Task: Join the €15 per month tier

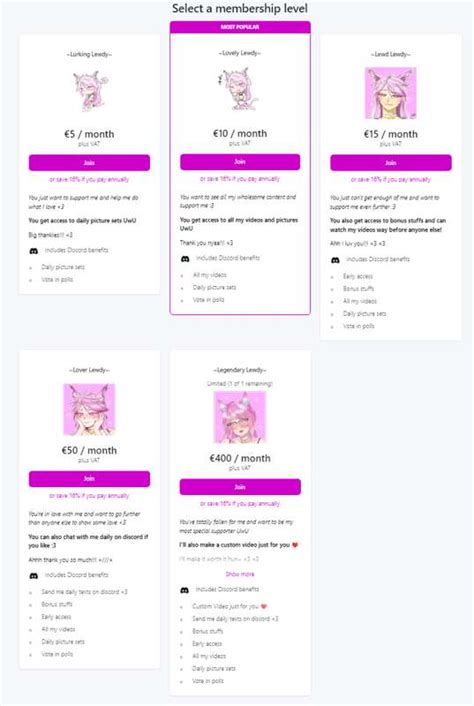Action: pos(391,163)
